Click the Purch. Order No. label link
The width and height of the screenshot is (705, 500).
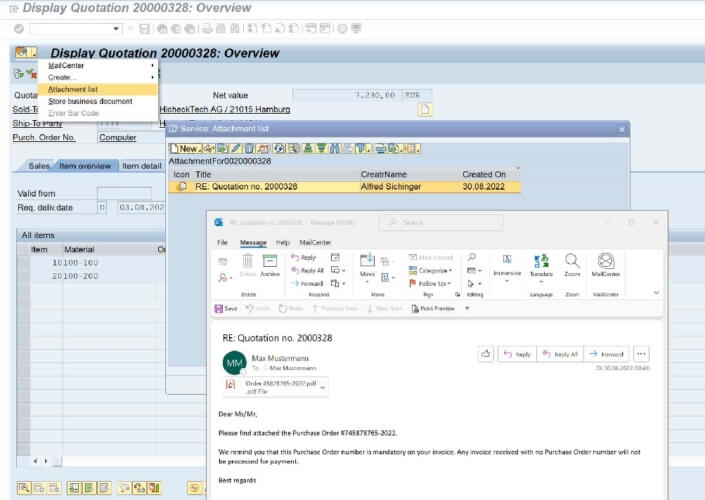coord(44,138)
